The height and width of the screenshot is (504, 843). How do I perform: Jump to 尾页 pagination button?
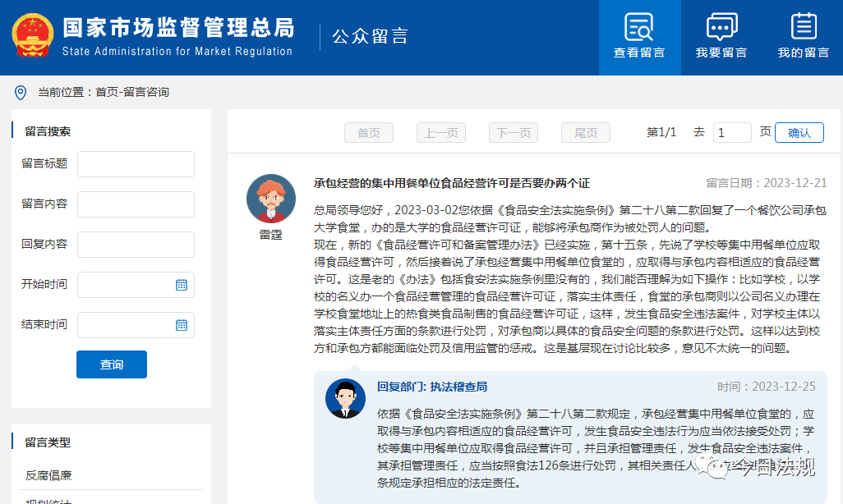[x=586, y=133]
